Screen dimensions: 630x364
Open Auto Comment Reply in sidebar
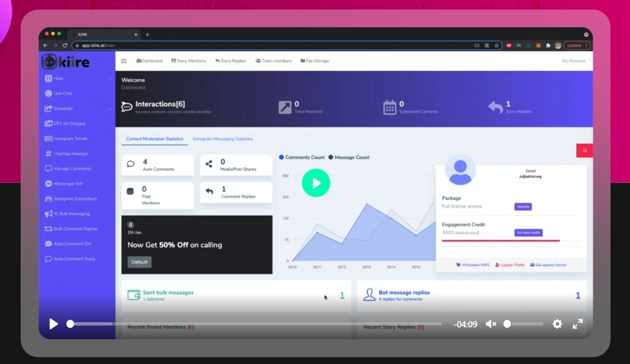point(70,259)
